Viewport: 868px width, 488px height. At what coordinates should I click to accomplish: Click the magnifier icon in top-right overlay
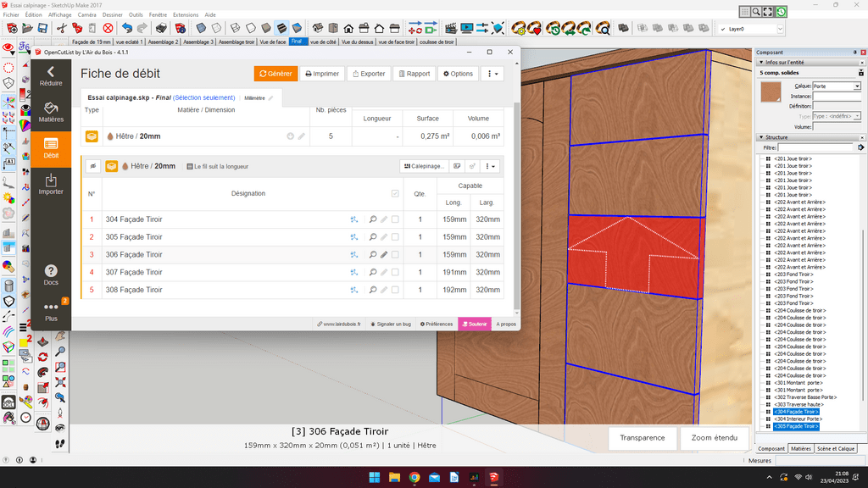tap(756, 12)
